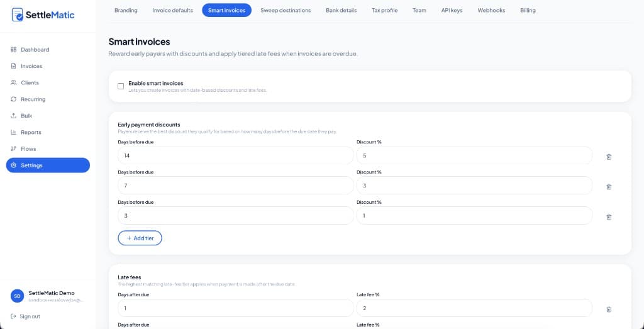Image resolution: width=644 pixels, height=329 pixels.
Task: Click the Smart invoices page heading
Action: (x=139, y=42)
